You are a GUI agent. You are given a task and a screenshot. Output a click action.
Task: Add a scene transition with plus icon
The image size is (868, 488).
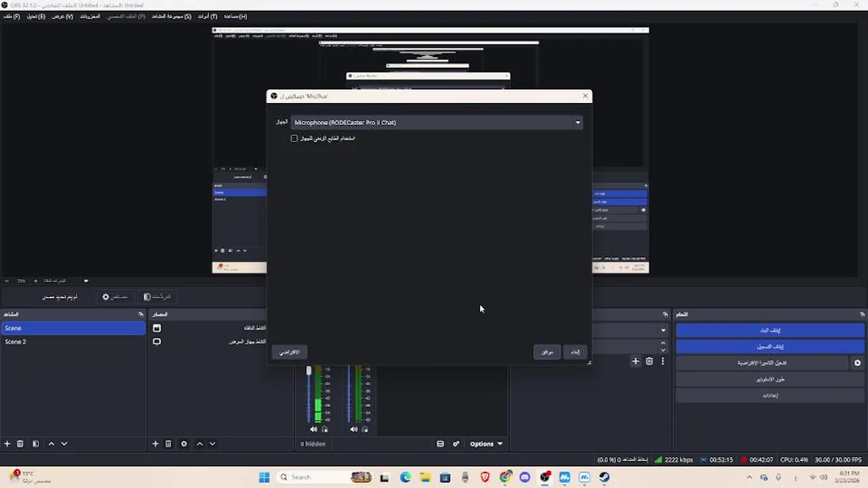[x=635, y=361]
